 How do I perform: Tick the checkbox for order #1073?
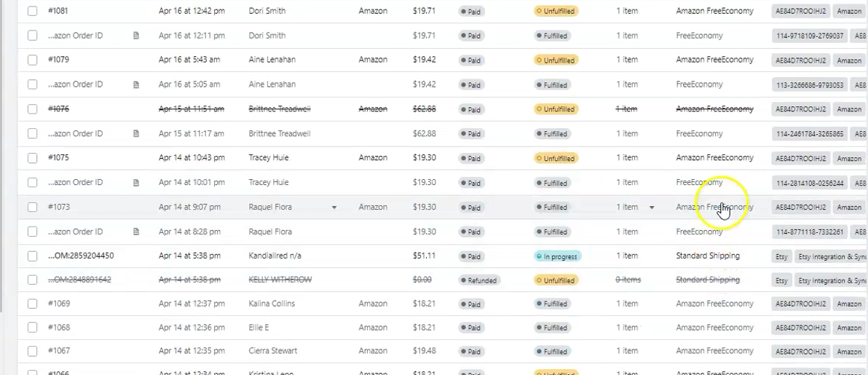33,207
